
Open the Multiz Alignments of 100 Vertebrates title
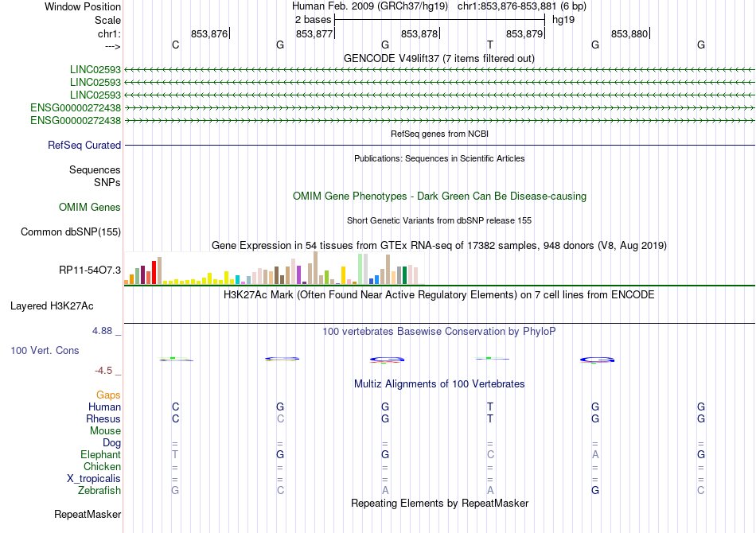coord(439,384)
